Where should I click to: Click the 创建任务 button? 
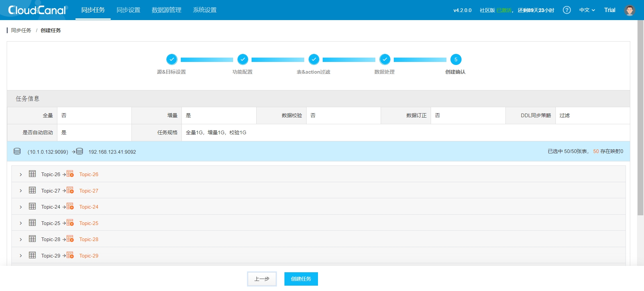click(x=301, y=279)
